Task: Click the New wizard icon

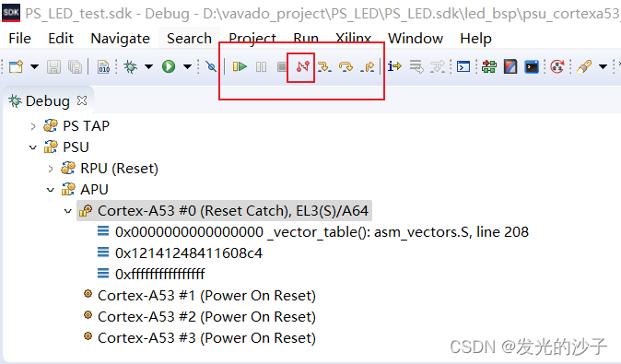Action: tap(17, 66)
